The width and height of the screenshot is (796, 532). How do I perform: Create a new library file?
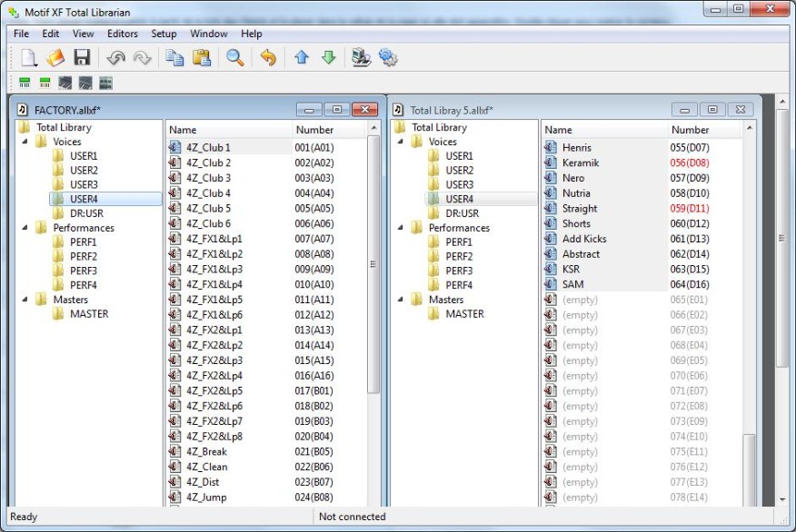(29, 58)
